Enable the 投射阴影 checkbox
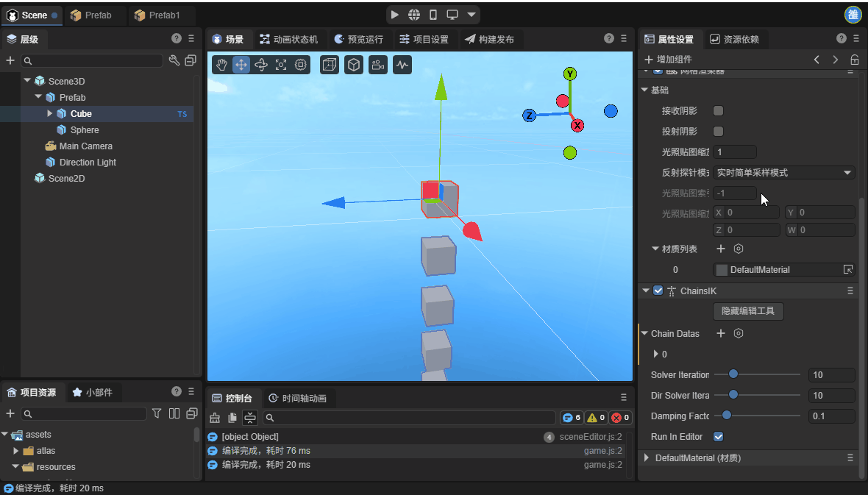Viewport: 868px width, 495px height. 719,132
